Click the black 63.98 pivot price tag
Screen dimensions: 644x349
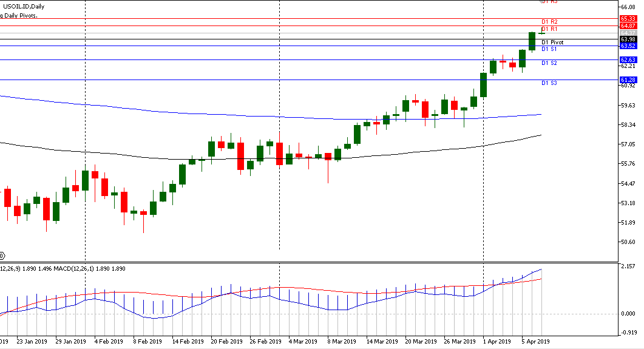click(628, 39)
